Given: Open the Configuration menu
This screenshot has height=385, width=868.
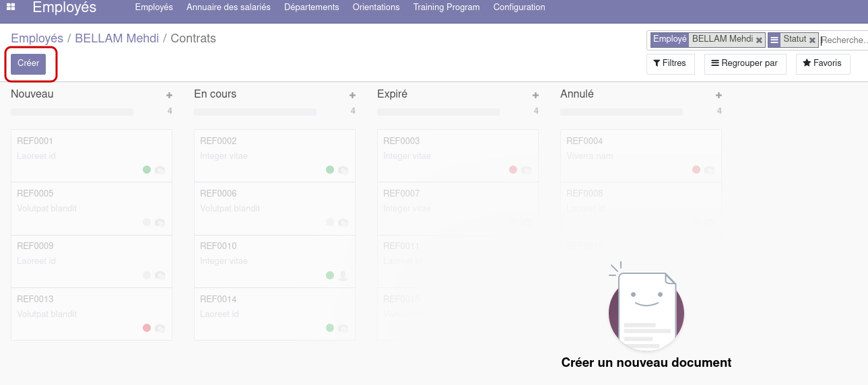Looking at the screenshot, I should (519, 7).
